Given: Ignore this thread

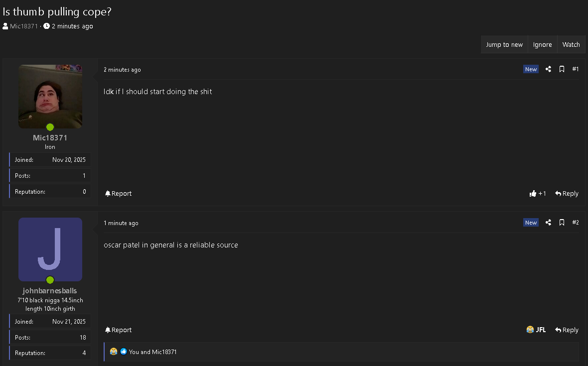Looking at the screenshot, I should point(542,45).
